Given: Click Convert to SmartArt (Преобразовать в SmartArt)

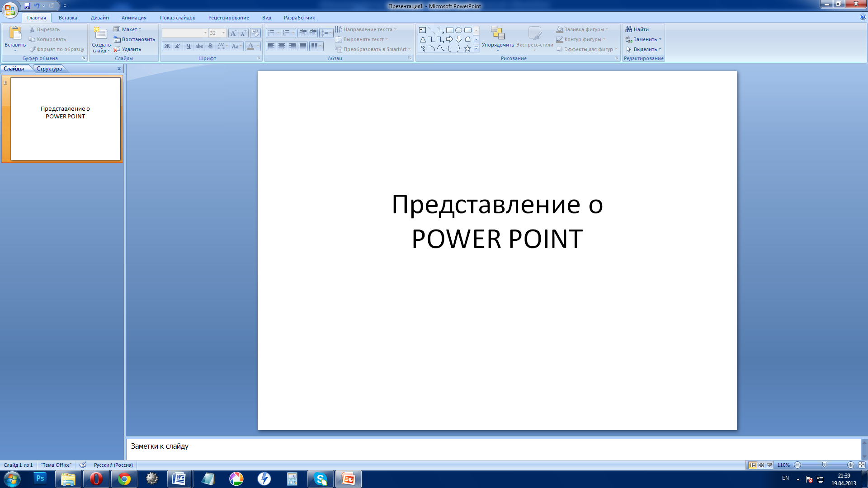Looking at the screenshot, I should pos(373,49).
